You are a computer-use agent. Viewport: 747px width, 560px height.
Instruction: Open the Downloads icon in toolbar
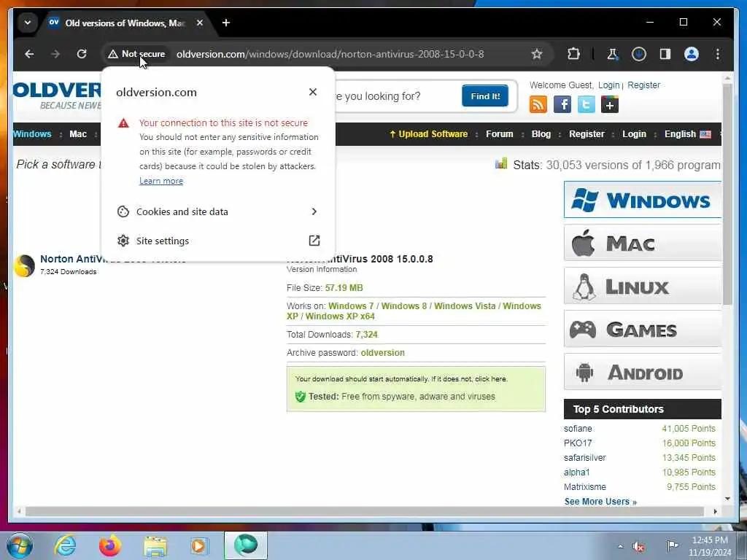click(639, 54)
